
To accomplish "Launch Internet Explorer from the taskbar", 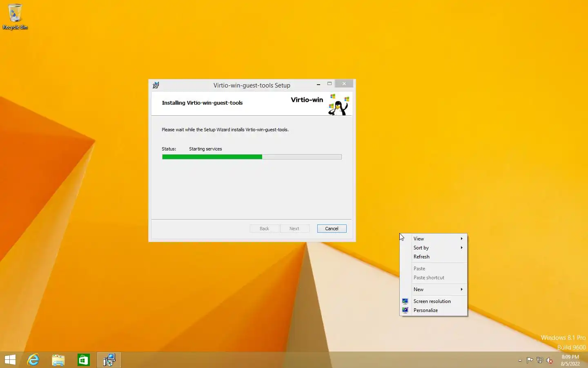I will click(x=33, y=360).
